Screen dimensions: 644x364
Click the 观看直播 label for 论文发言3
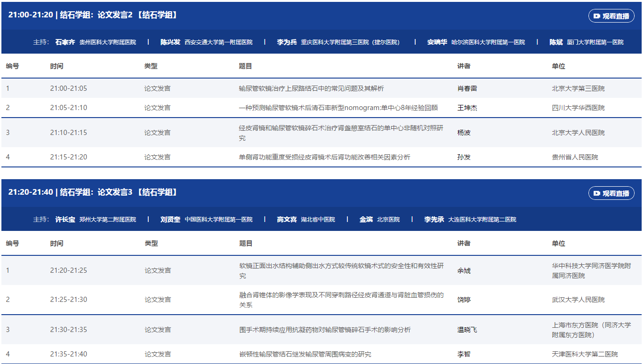pos(616,193)
